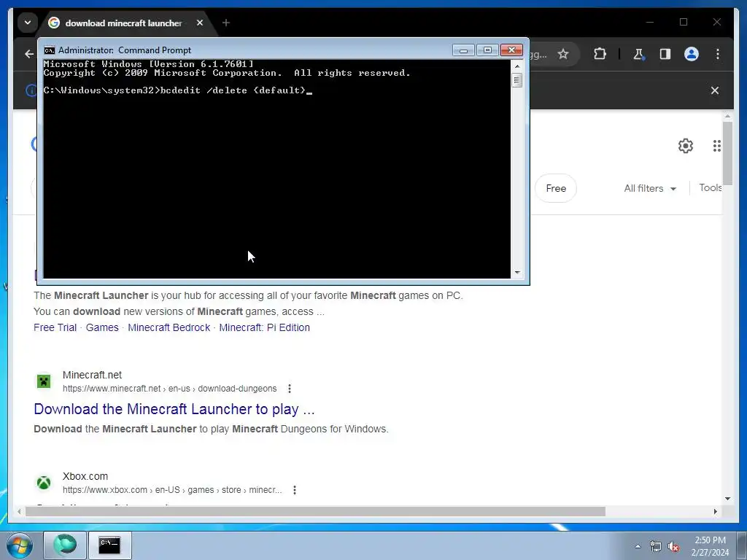747x560 pixels.
Task: Open the 'Minecraft Bedrock' sitelink
Action: (169, 327)
